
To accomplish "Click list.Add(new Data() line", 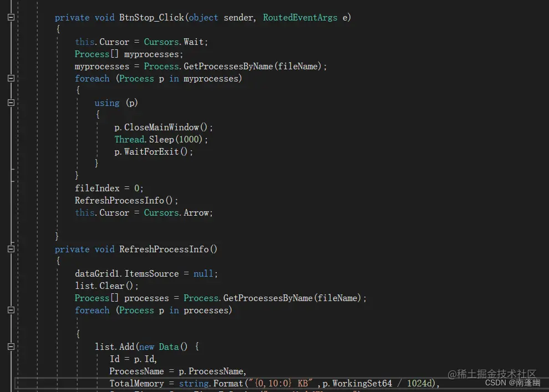I will point(147,347).
